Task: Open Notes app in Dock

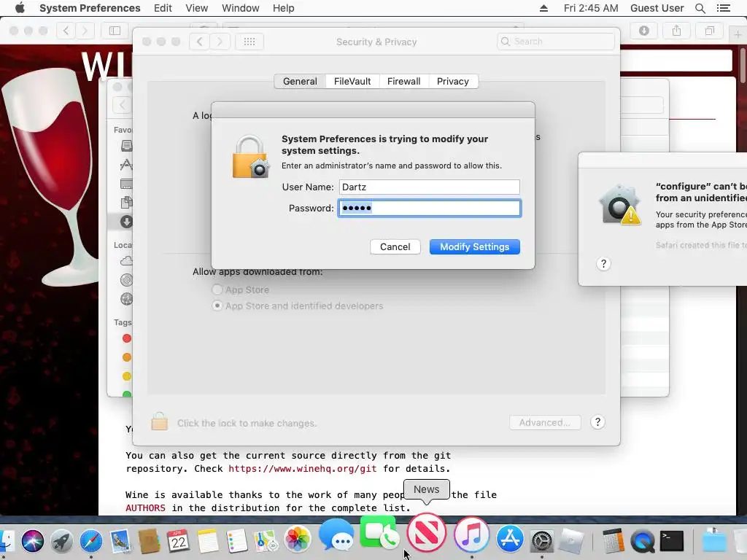Action: pyautogui.click(x=208, y=541)
